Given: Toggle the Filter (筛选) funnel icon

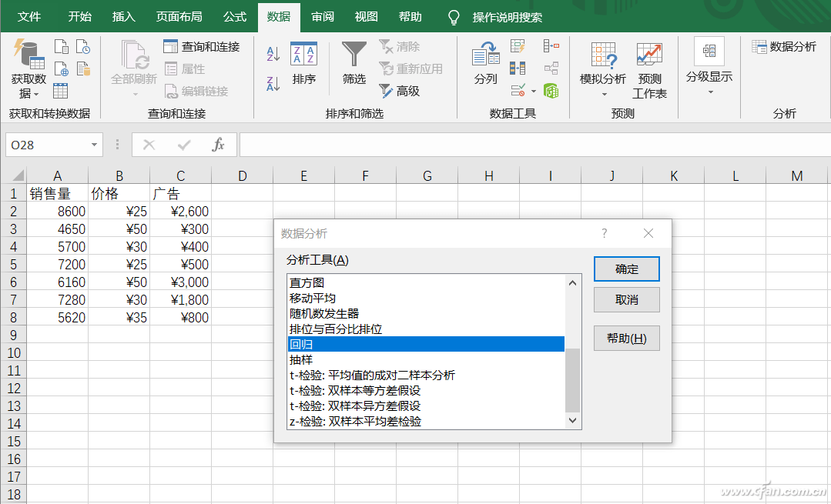Looking at the screenshot, I should (354, 62).
